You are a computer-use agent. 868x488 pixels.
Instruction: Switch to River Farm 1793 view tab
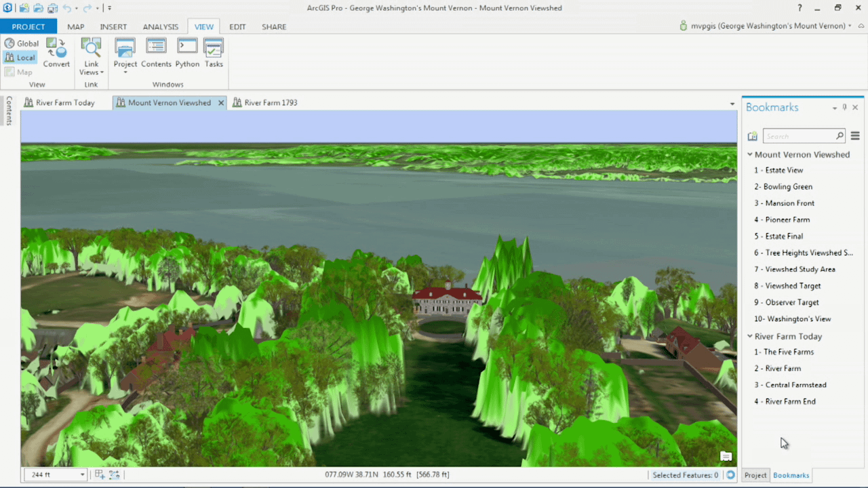(x=265, y=103)
